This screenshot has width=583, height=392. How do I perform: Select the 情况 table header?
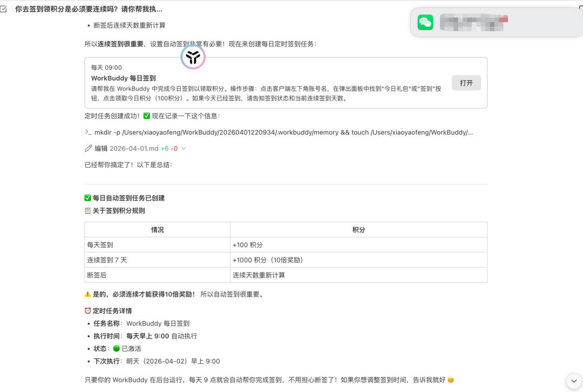click(157, 230)
